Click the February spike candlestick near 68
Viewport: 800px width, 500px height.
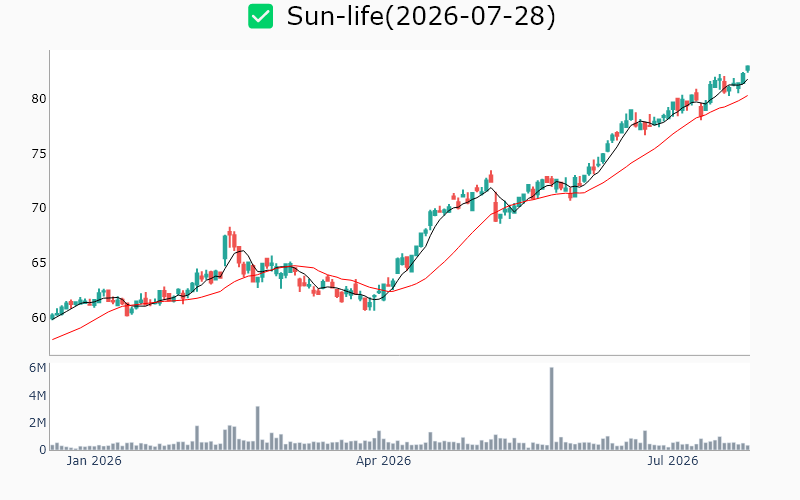tap(230, 239)
